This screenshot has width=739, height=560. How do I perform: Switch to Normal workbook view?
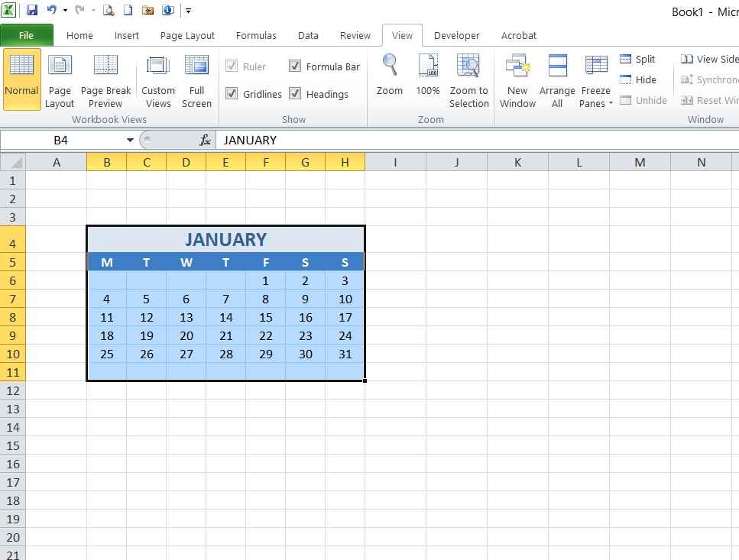point(21,79)
